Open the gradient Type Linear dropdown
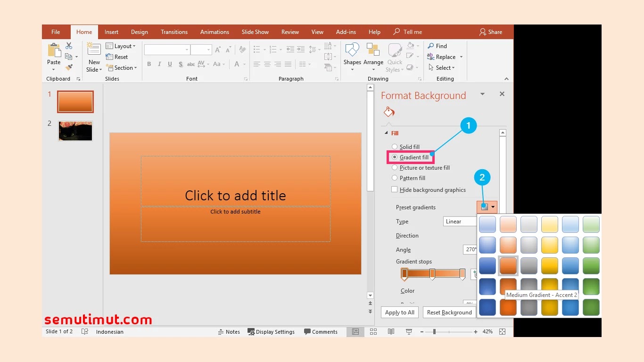The image size is (644, 362). [x=461, y=222]
